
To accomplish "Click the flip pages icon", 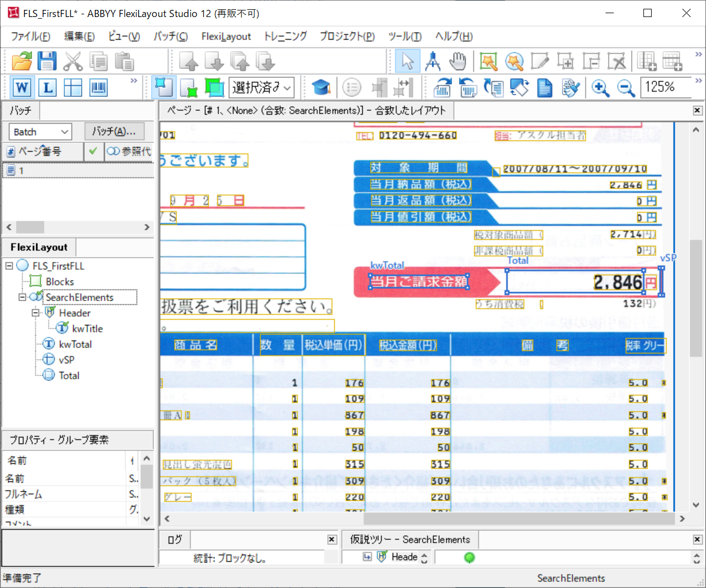I will tap(493, 87).
